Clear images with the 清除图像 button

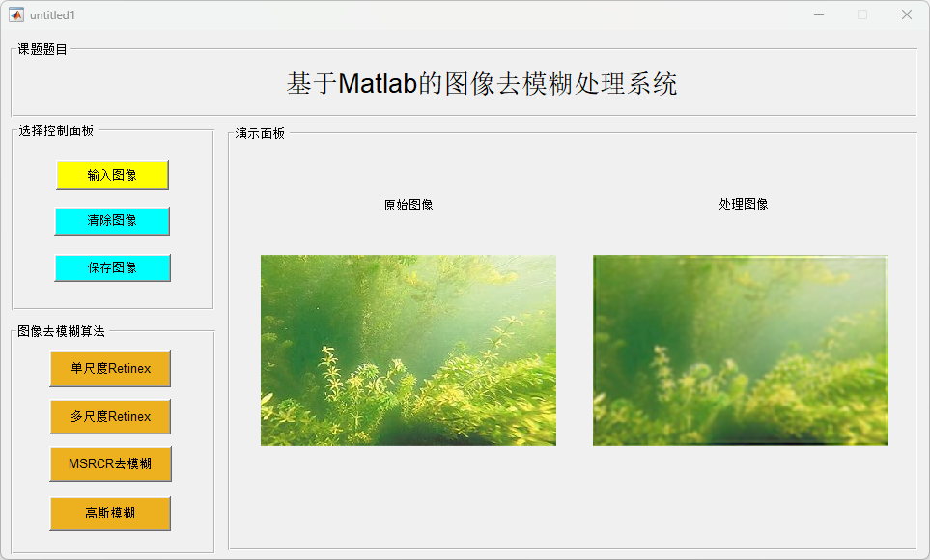(112, 221)
